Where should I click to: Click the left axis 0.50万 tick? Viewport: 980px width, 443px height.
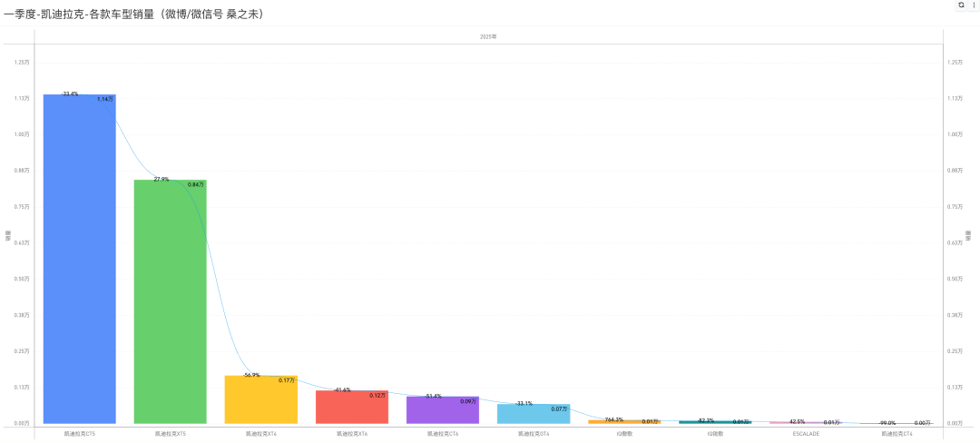[x=21, y=280]
